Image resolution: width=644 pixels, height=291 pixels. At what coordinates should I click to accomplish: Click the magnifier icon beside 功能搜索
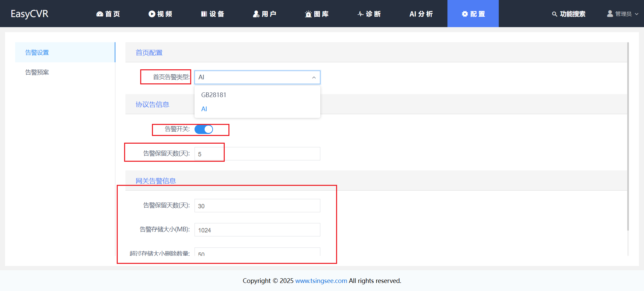coord(554,14)
